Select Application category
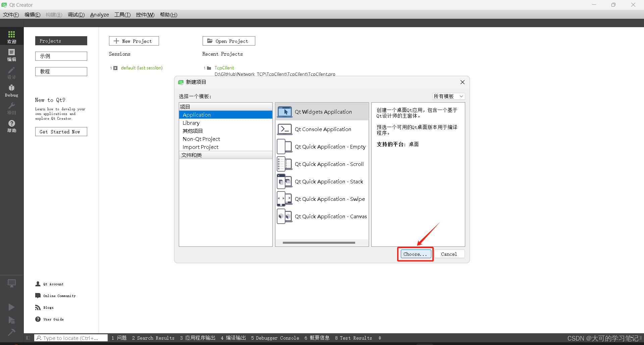 [226, 115]
